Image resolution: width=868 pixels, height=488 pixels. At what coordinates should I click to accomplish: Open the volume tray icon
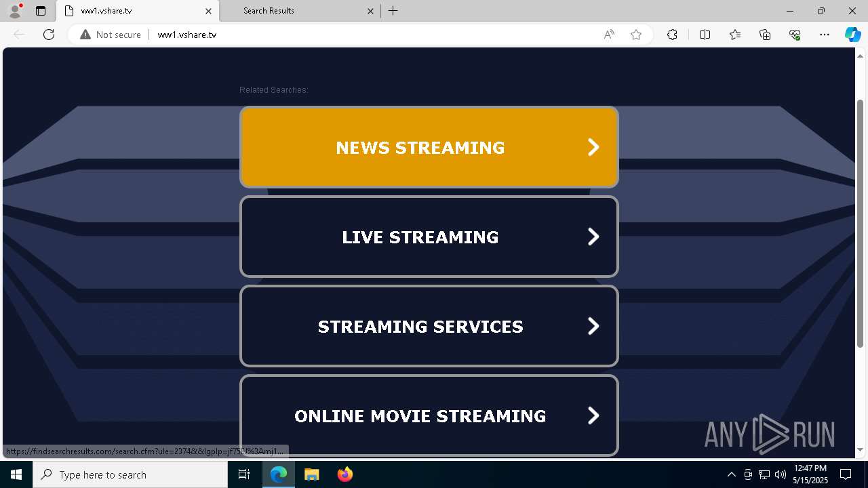pos(781,474)
